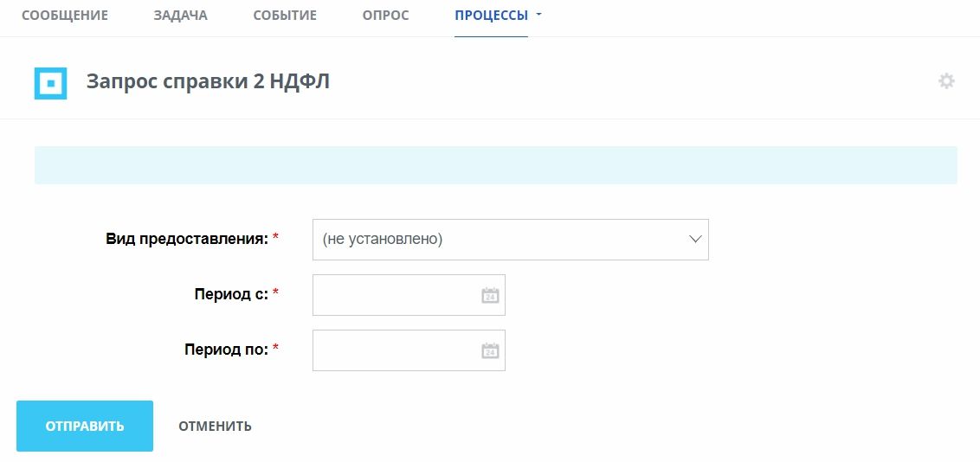Open the calendar picker for Период с
Screen dimensions: 980x462
point(490,296)
